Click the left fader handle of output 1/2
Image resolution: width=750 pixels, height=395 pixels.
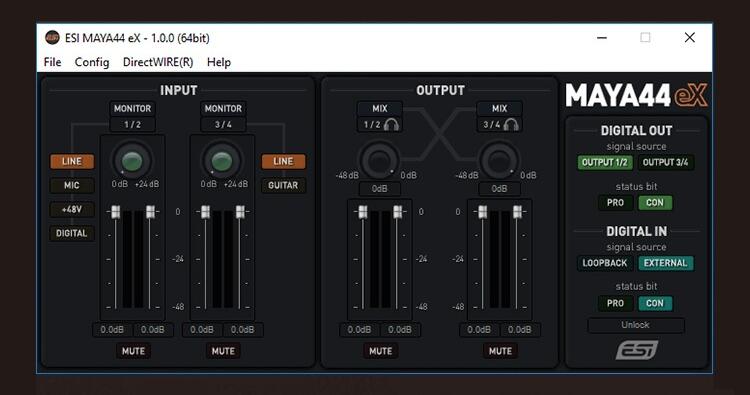point(363,212)
